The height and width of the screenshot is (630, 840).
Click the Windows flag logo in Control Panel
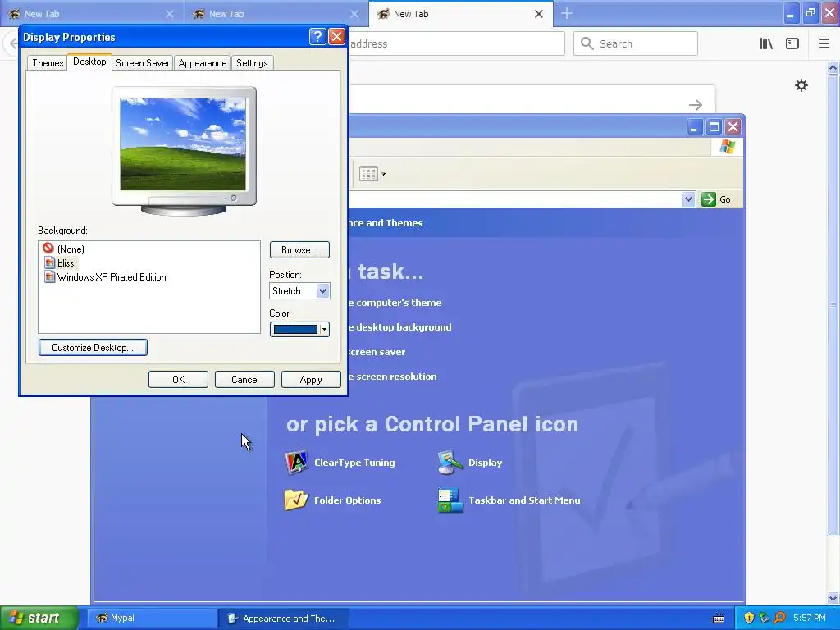(728, 146)
